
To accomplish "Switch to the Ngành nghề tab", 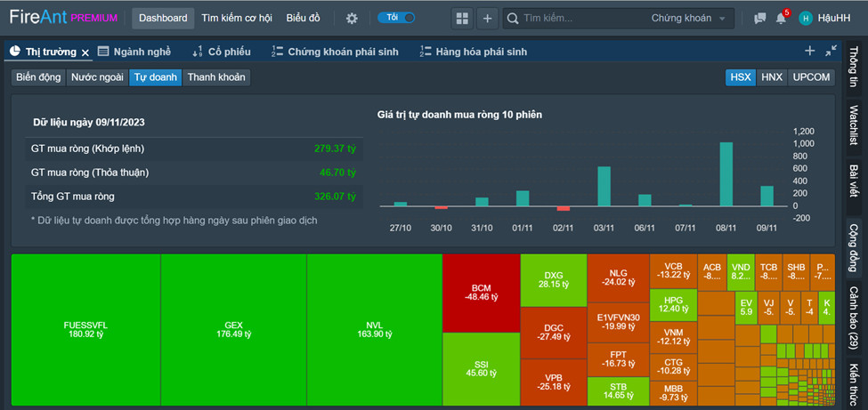I will 134,52.
